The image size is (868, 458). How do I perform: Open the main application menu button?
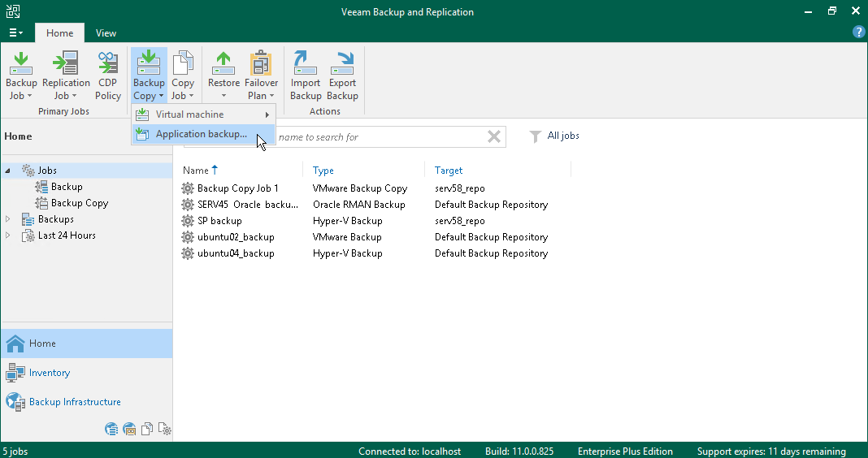tap(16, 32)
